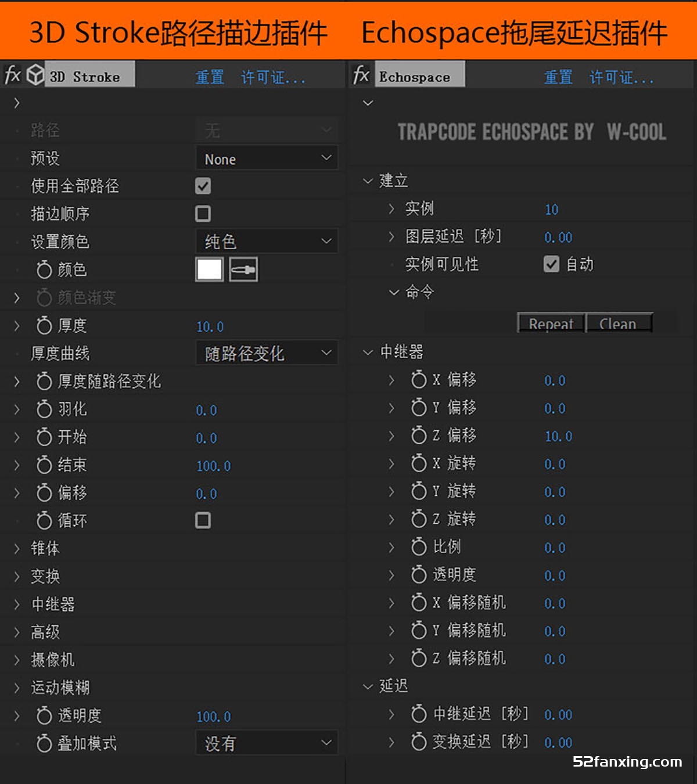The image size is (697, 784).
Task: Toggle the Echospace fx effect switch
Action: tap(361, 75)
